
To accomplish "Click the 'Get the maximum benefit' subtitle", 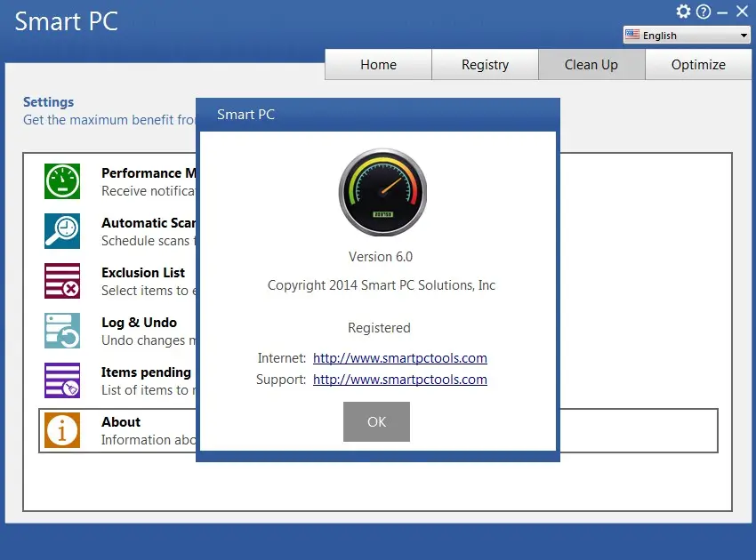I will pyautogui.click(x=109, y=120).
